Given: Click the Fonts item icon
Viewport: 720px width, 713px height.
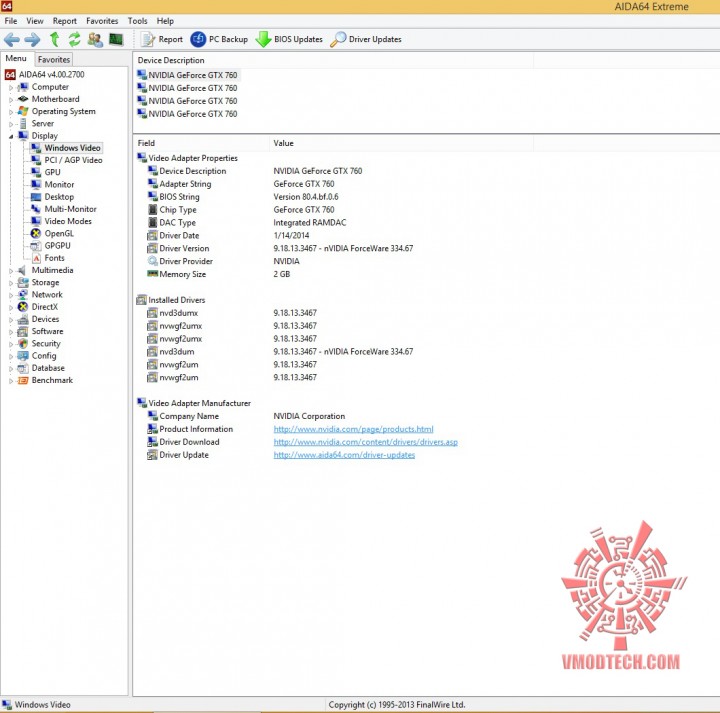Looking at the screenshot, I should 36,258.
